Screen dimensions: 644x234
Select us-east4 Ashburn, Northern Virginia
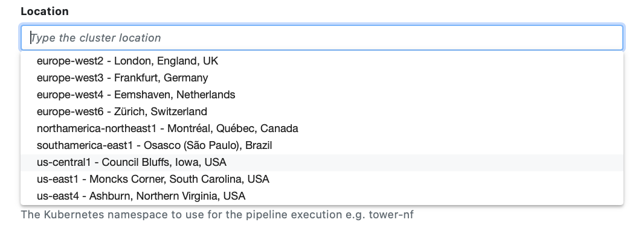point(322,196)
